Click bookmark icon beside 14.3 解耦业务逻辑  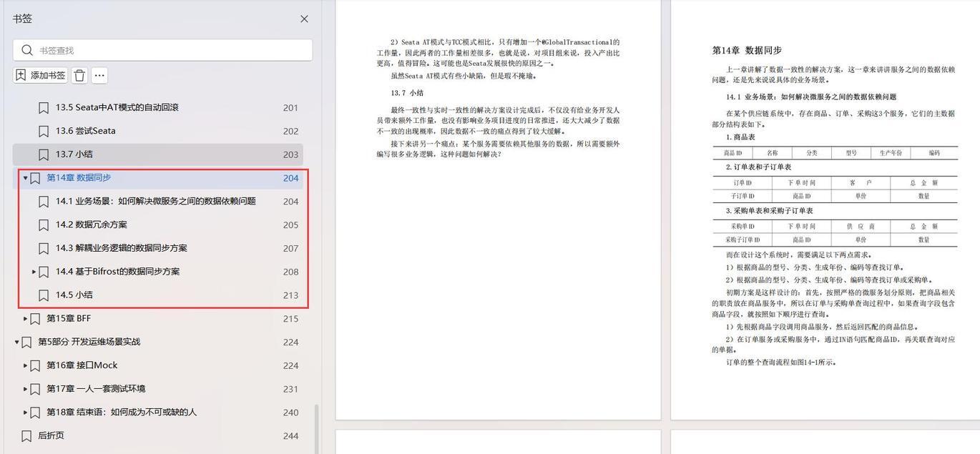44,249
